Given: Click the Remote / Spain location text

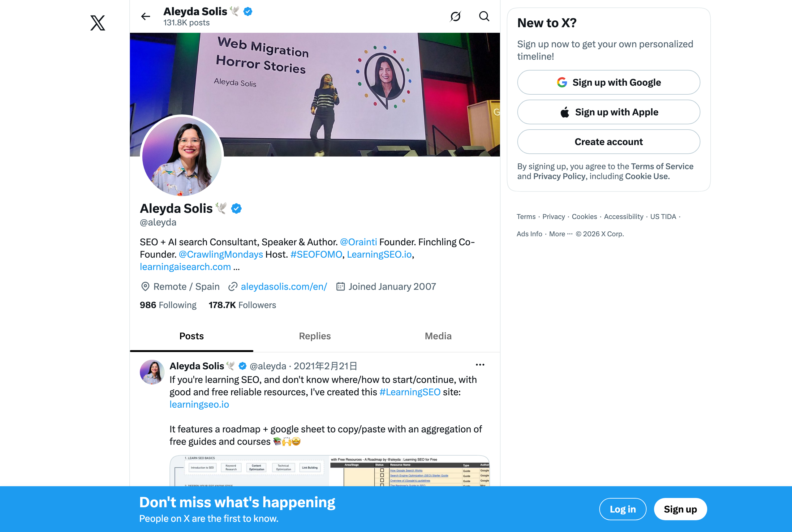Looking at the screenshot, I should (186, 287).
